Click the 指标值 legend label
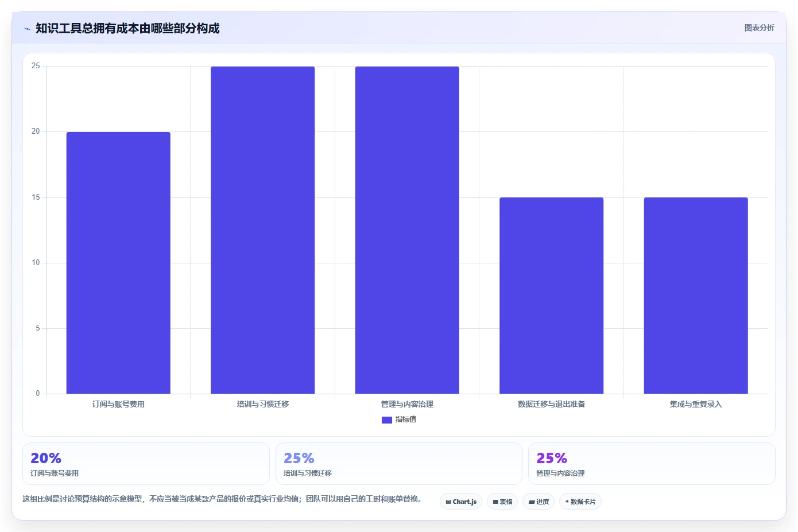This screenshot has width=798, height=532. (x=406, y=420)
